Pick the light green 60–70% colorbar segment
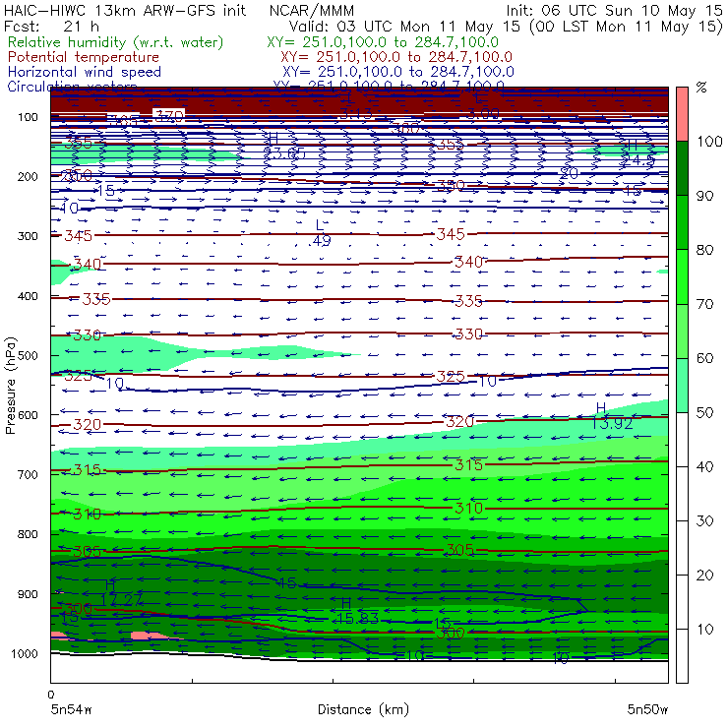 coord(682,331)
